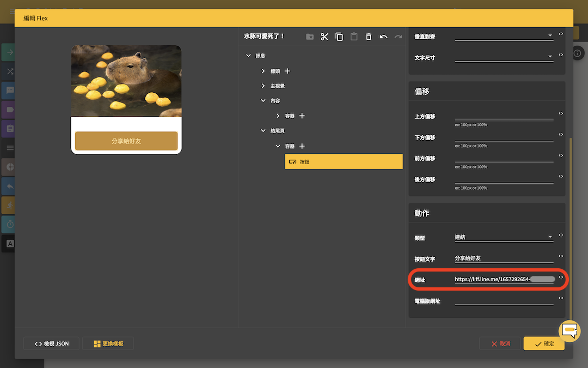Viewport: 588px width, 368px height.
Task: Click the paste clipboard icon
Action: tap(354, 37)
